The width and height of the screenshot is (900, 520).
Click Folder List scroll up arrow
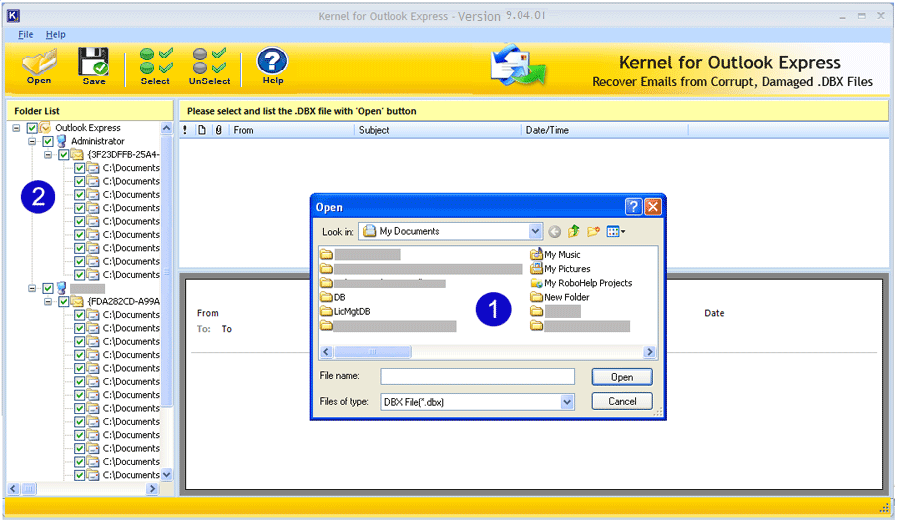click(x=166, y=128)
